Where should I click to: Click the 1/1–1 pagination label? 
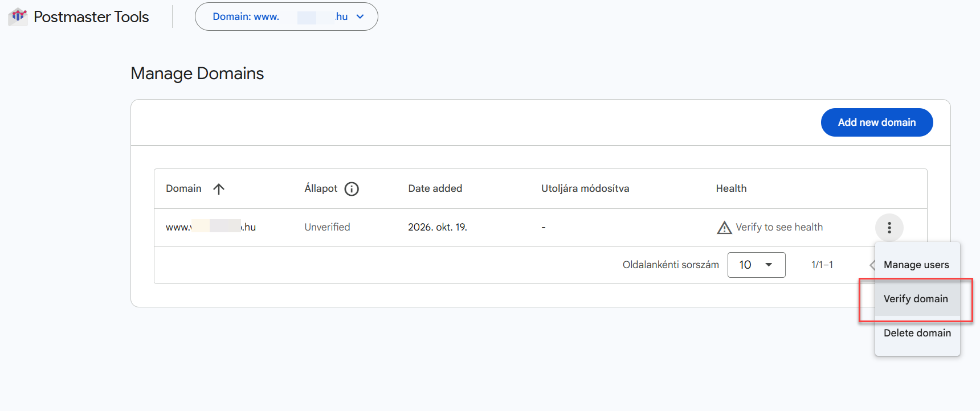(822, 265)
